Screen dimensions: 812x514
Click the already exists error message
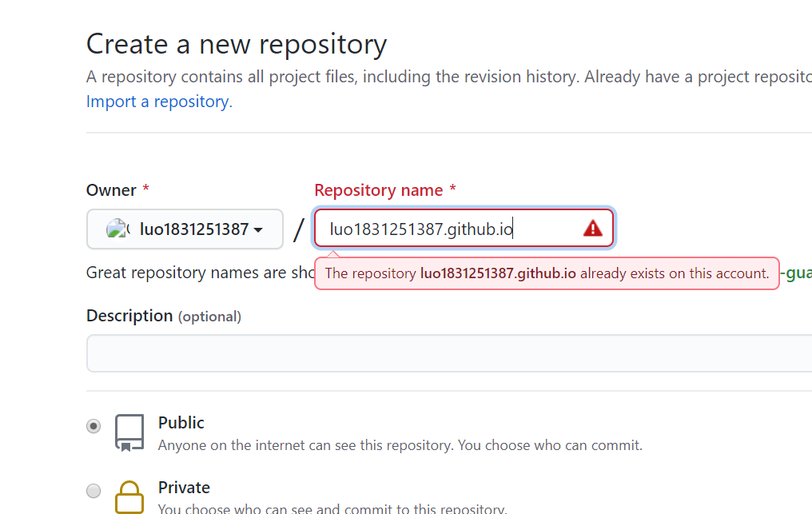tap(547, 273)
